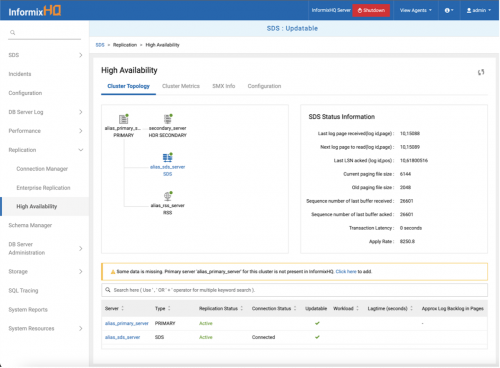Switch to the Cluster Topology tab
The image size is (500, 368).
click(x=128, y=86)
